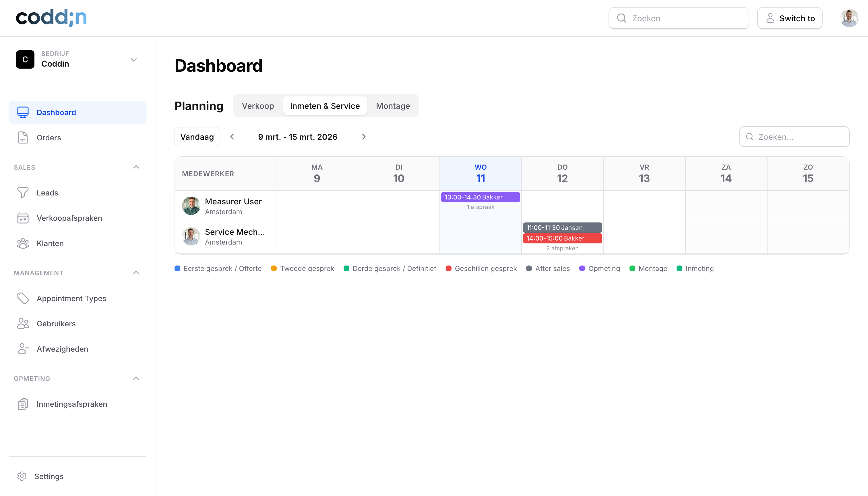Open the Dashboard sidebar item

[x=56, y=112]
